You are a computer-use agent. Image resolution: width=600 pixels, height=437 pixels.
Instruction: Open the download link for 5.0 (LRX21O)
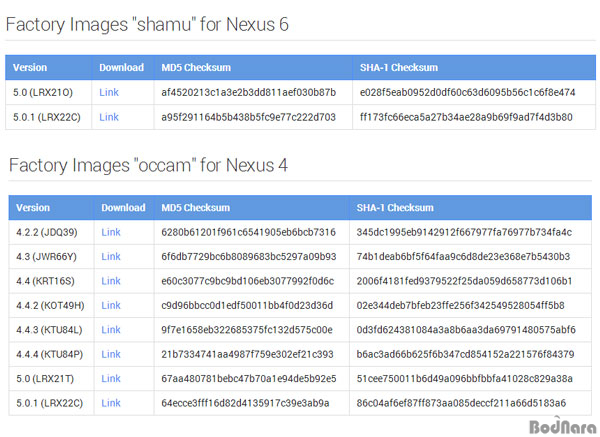click(x=109, y=92)
